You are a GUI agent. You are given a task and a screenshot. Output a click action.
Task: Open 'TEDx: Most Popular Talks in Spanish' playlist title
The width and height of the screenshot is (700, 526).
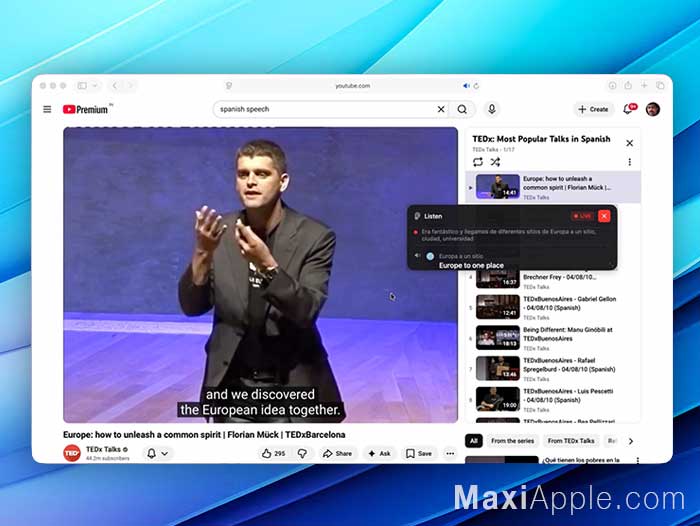(x=541, y=139)
